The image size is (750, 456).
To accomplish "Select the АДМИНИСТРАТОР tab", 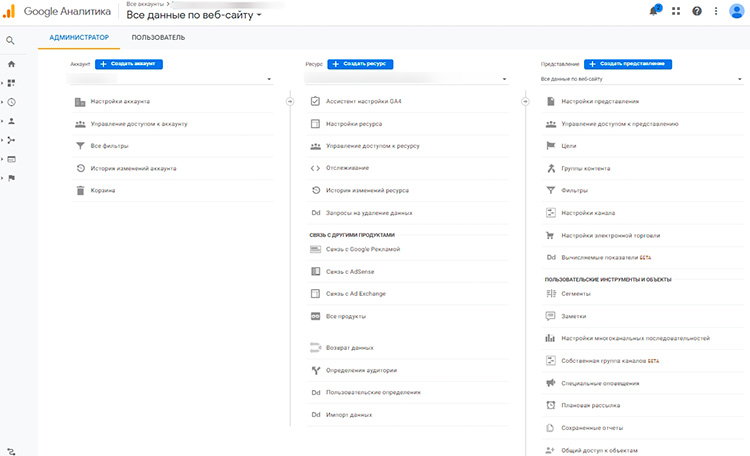I will 79,37.
